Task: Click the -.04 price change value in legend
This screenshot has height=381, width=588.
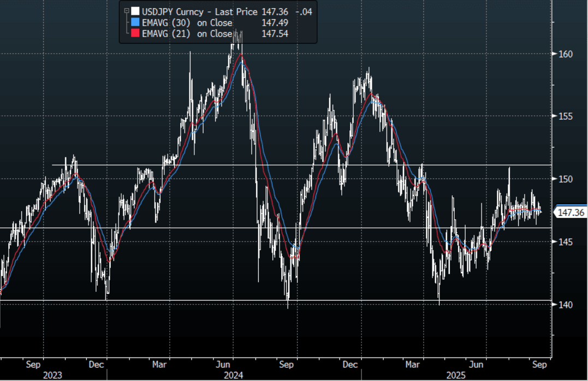Action: [302, 11]
